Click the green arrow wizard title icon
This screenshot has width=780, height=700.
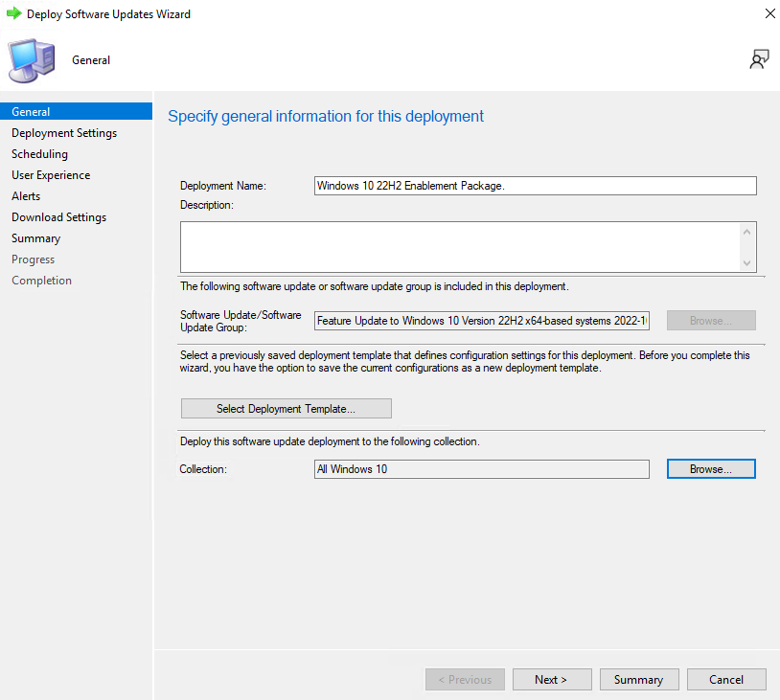point(14,13)
